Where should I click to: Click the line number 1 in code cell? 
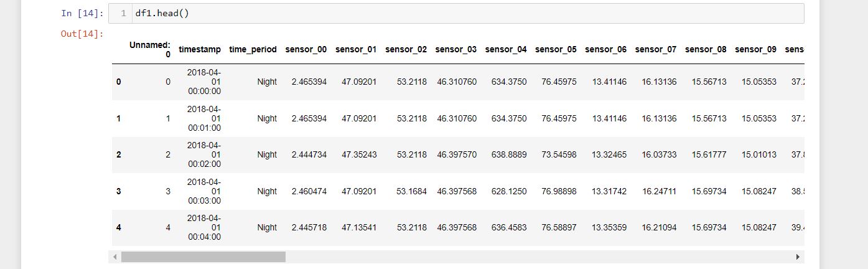[x=124, y=13]
